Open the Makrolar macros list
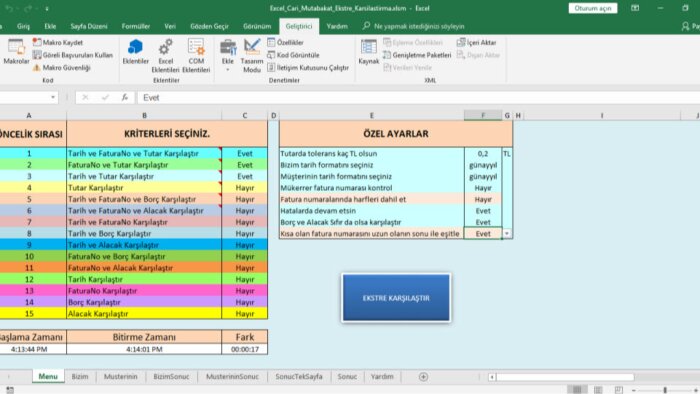 tap(16, 52)
